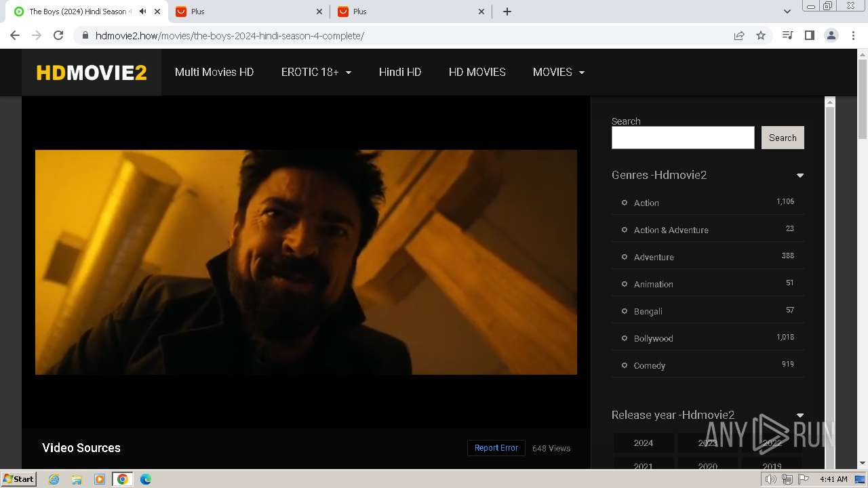Screen dimensions: 868x488
Task: Collapse the Release year -Hdmovie2 arrow
Action: tap(800, 415)
